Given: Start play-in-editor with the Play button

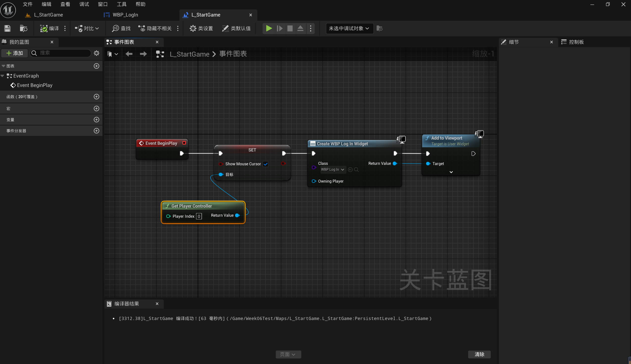Looking at the screenshot, I should (x=268, y=28).
